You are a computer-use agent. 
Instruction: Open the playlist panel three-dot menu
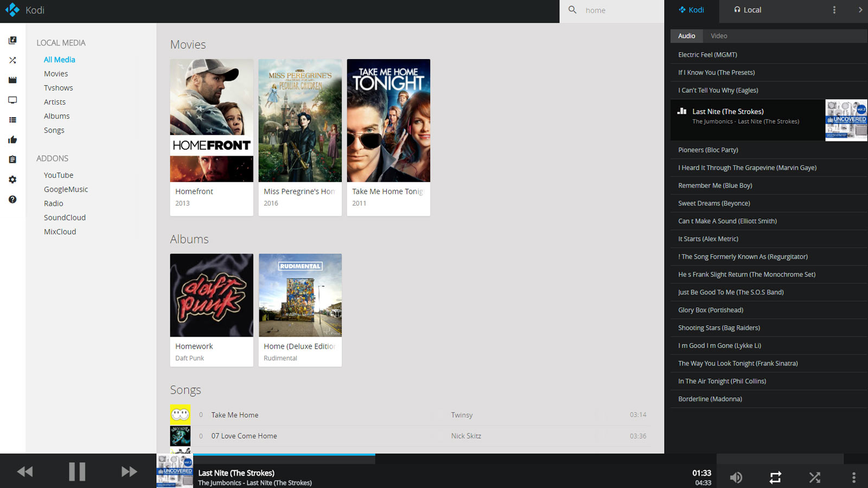click(x=834, y=10)
